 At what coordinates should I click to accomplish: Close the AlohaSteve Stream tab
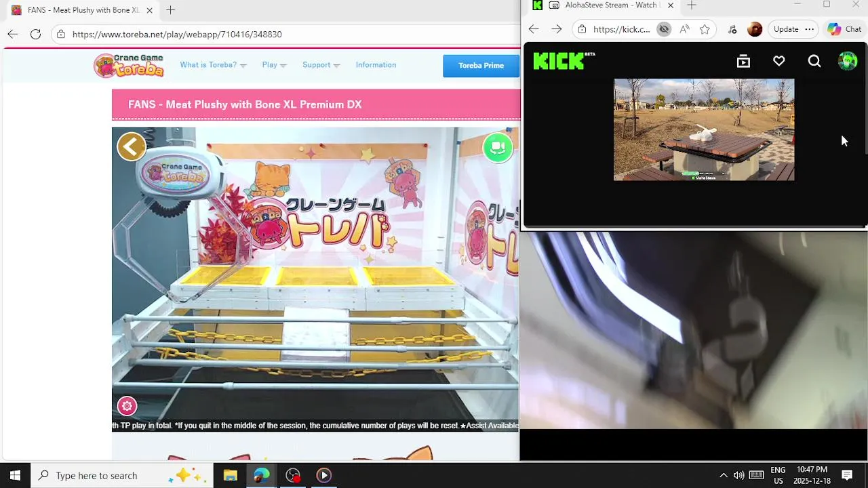671,5
